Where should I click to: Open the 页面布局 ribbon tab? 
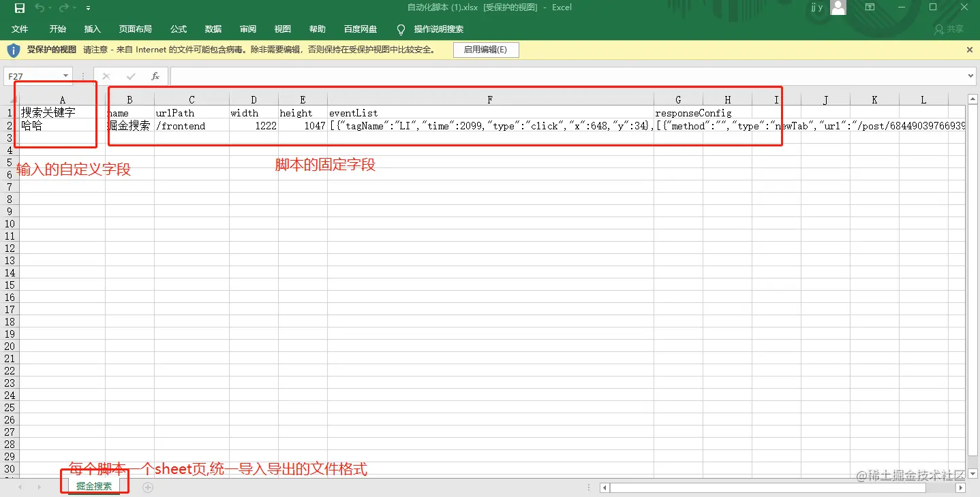(x=136, y=29)
